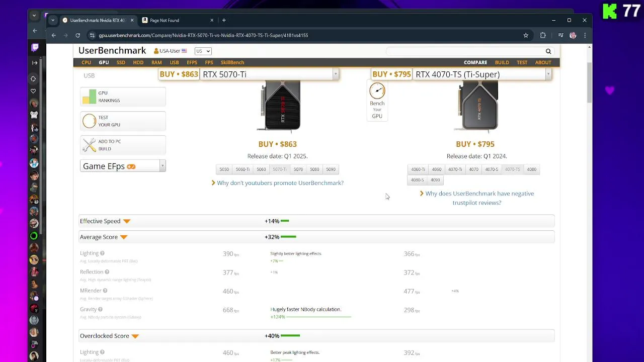
Task: Open the browser extensions puzzle icon
Action: pyautogui.click(x=543, y=35)
